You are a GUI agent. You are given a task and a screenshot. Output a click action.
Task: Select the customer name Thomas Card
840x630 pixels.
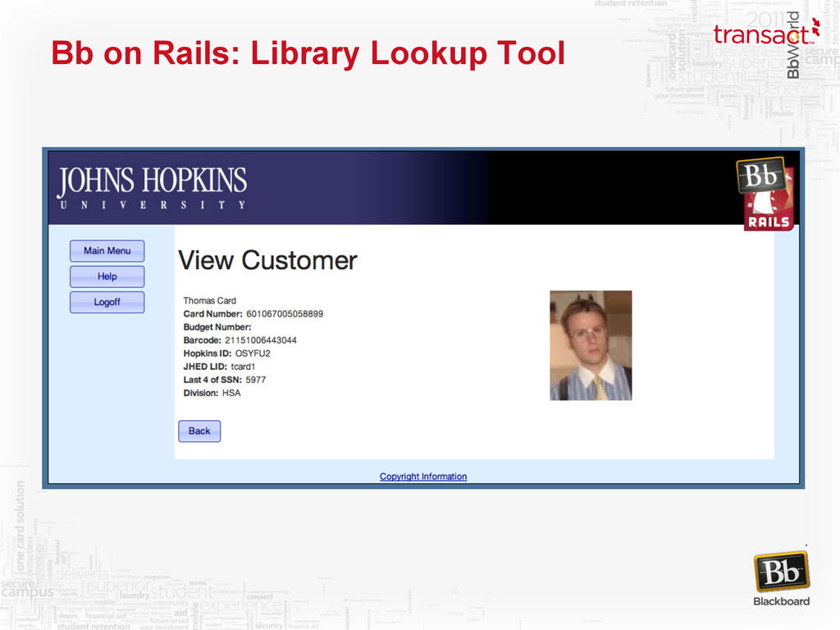click(x=209, y=300)
